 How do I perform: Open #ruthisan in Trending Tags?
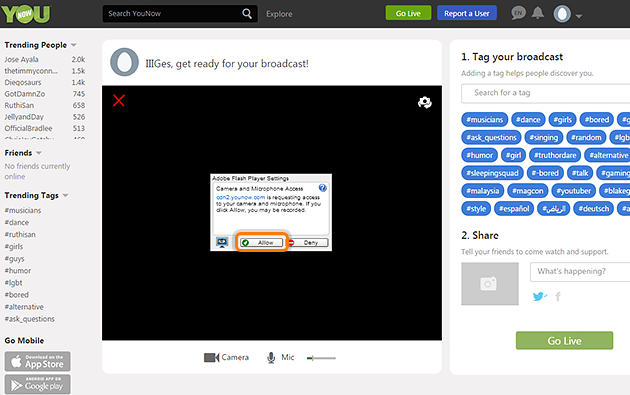tap(20, 235)
